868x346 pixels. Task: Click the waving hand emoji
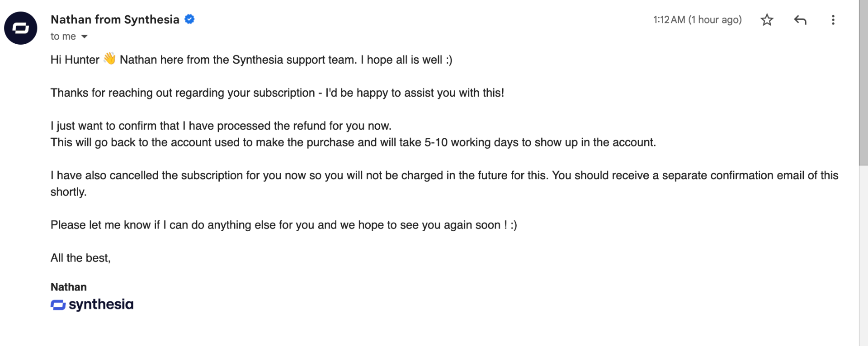pyautogui.click(x=109, y=59)
